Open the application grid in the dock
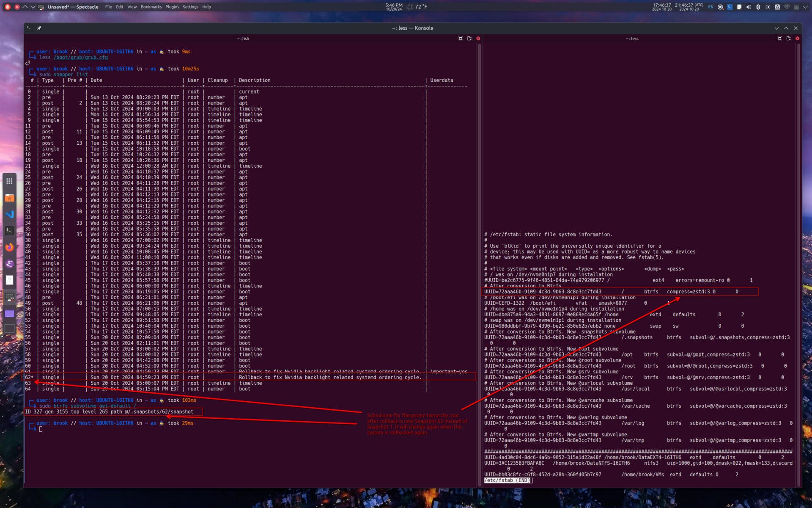This screenshot has height=508, width=812. 9,181
